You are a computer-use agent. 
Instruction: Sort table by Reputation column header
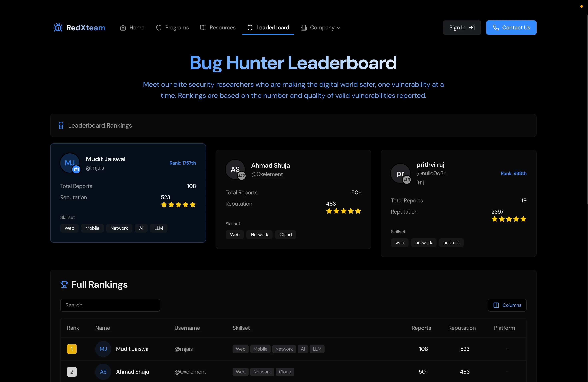click(462, 328)
